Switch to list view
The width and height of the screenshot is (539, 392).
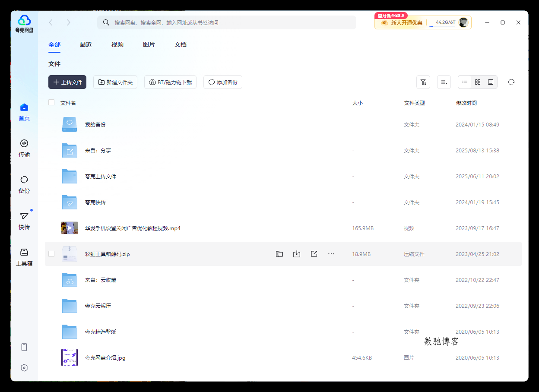click(x=465, y=82)
